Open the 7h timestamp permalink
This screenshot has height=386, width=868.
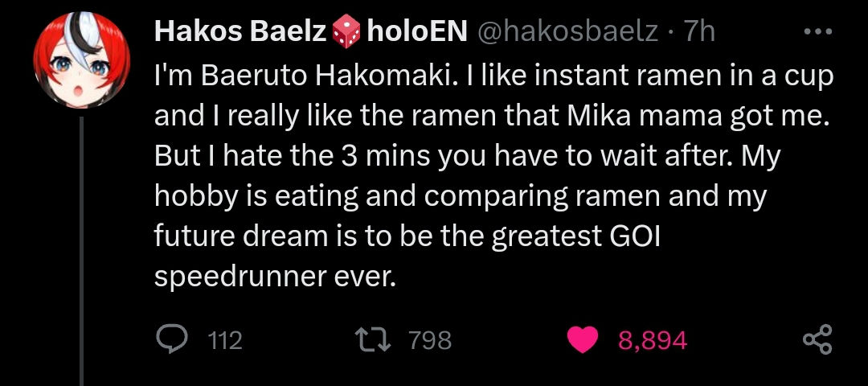tap(700, 33)
